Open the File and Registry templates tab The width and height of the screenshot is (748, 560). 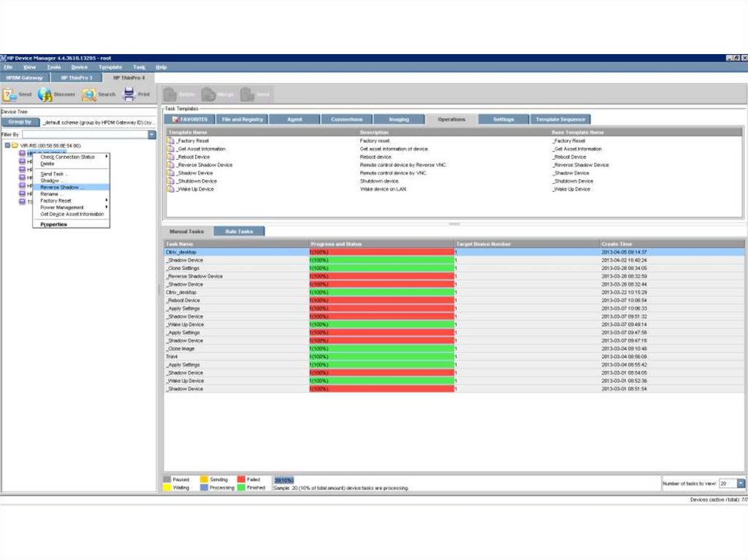pos(242,119)
